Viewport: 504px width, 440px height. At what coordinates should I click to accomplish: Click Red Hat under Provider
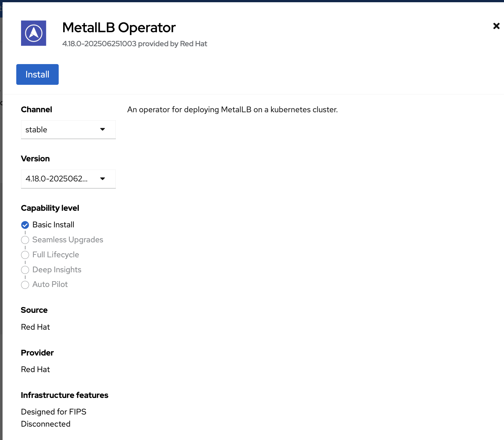click(35, 370)
